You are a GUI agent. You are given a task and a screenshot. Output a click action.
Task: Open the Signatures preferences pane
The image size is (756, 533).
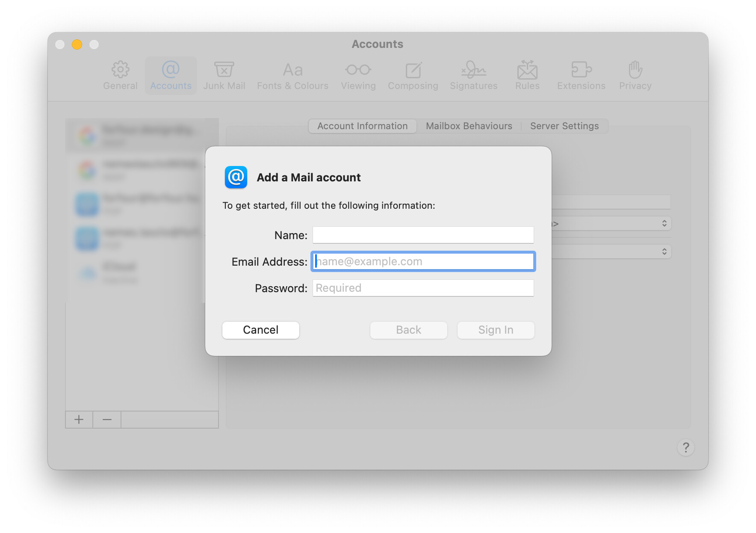pos(474,76)
